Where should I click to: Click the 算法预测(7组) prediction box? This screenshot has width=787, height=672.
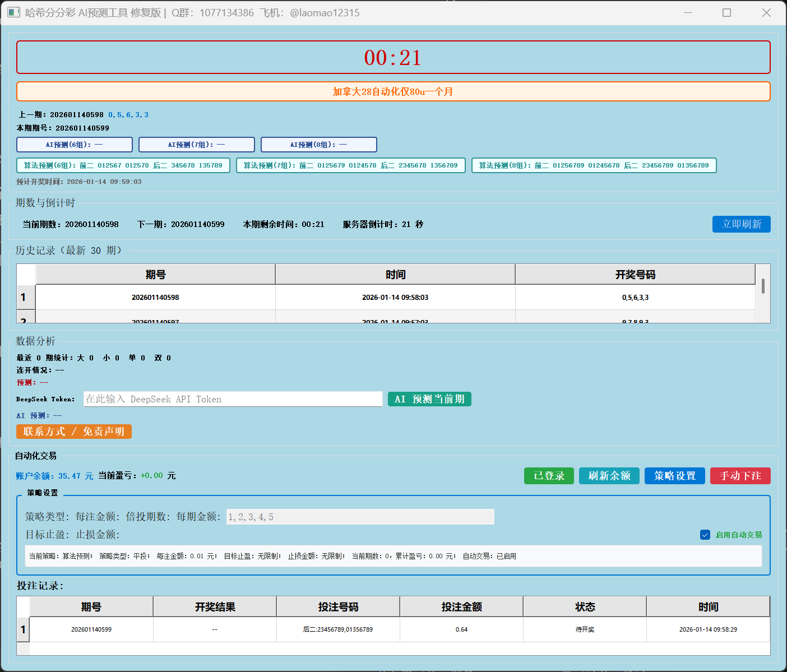pos(351,165)
